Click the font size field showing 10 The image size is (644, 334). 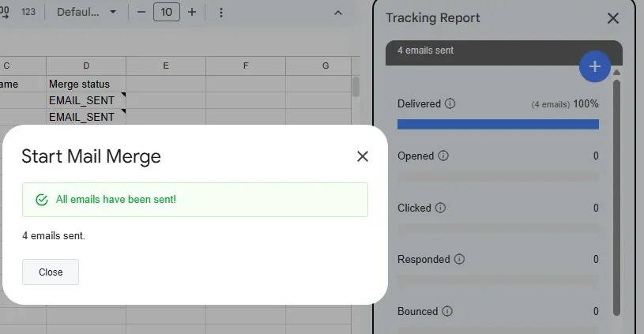pos(167,12)
